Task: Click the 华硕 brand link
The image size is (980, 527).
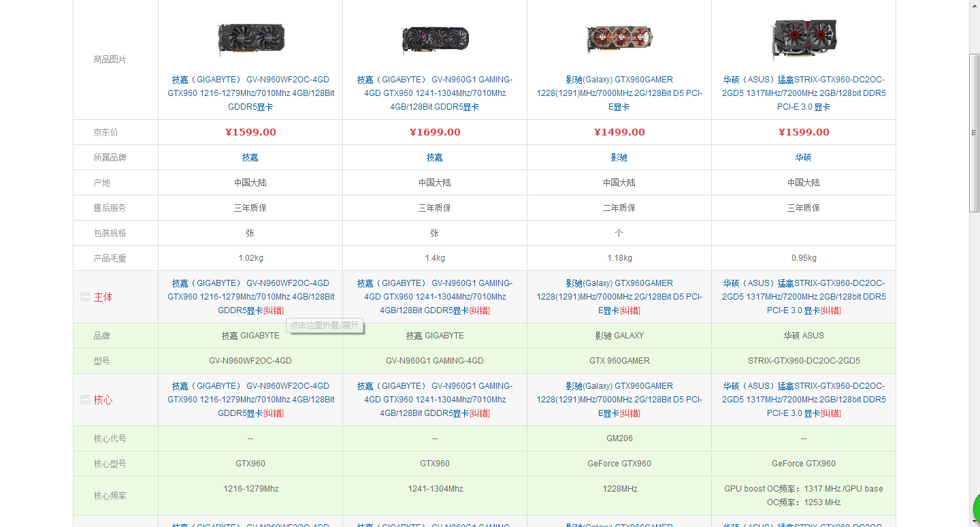Action: click(x=804, y=157)
